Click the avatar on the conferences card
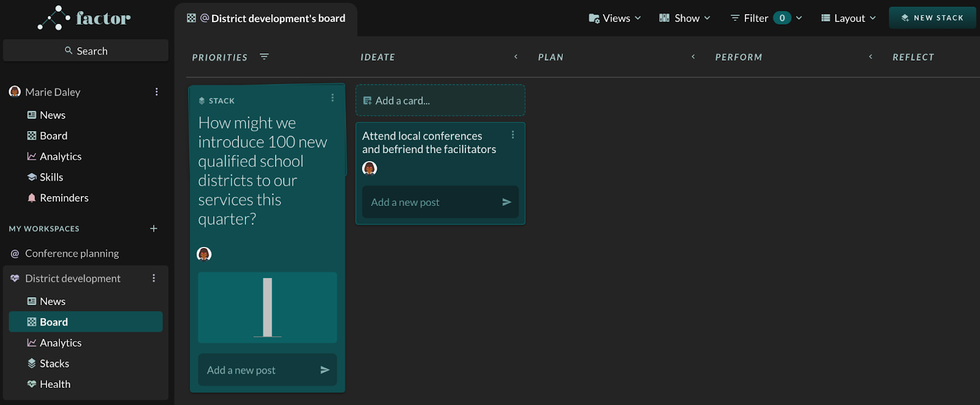 coord(369,168)
